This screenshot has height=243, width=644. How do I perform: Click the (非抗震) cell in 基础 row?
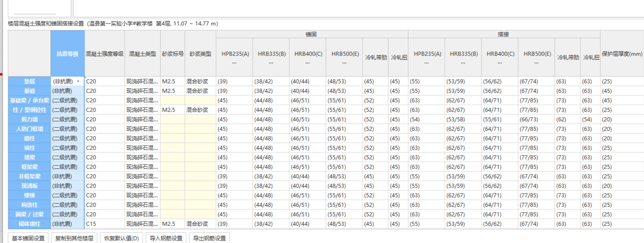(68, 91)
